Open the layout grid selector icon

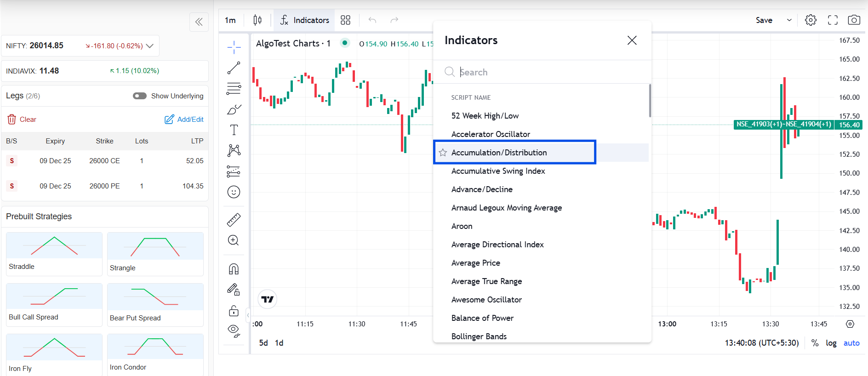[x=345, y=20]
